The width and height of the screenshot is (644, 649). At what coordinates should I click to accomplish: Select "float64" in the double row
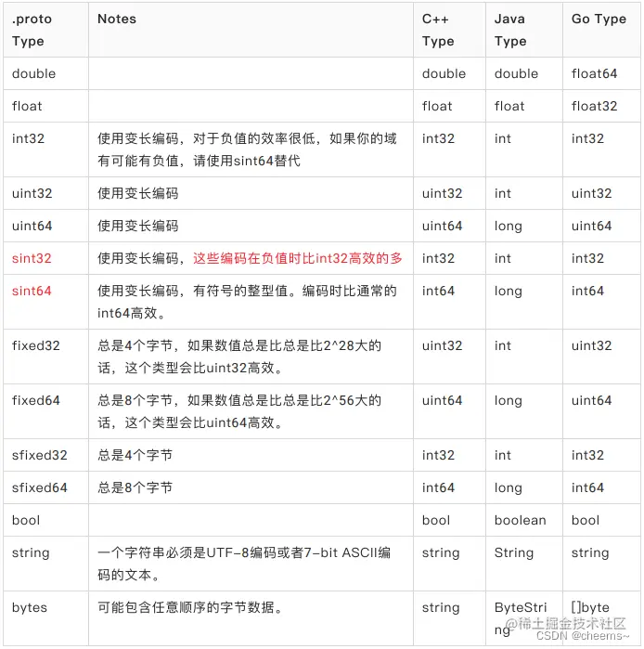(x=594, y=73)
